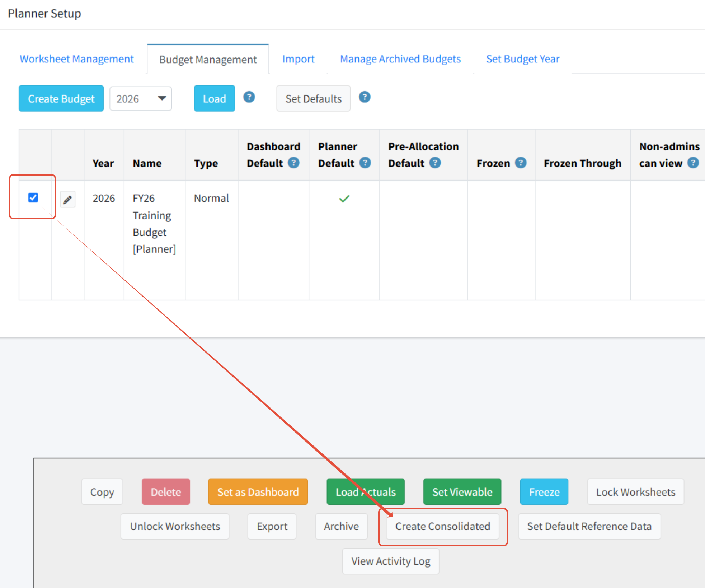Screen dimensions: 705x588
Task: Open the Manage Archived Budgets tab
Action: tap(400, 59)
